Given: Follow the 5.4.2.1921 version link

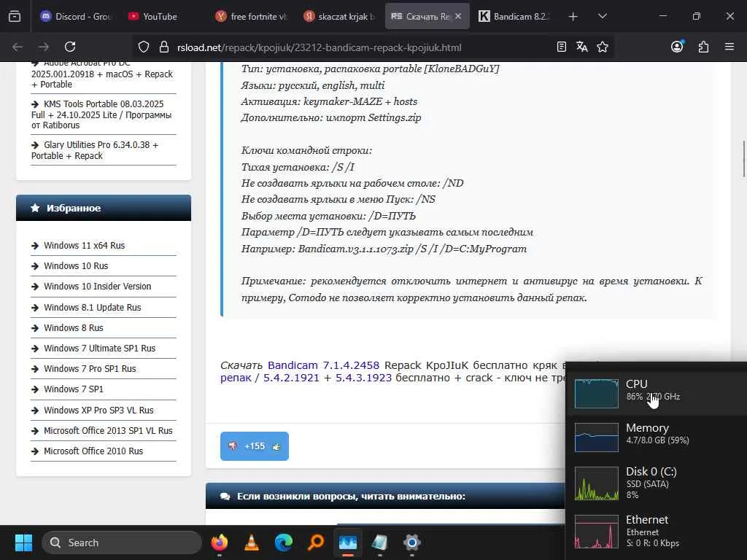Looking at the screenshot, I should tap(291, 378).
